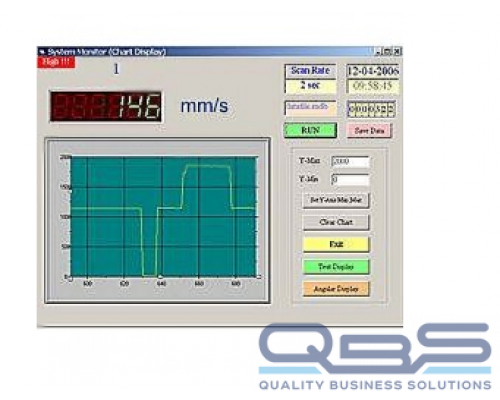Click the pink Save Data button
This screenshot has width=500, height=400.
pos(369,131)
